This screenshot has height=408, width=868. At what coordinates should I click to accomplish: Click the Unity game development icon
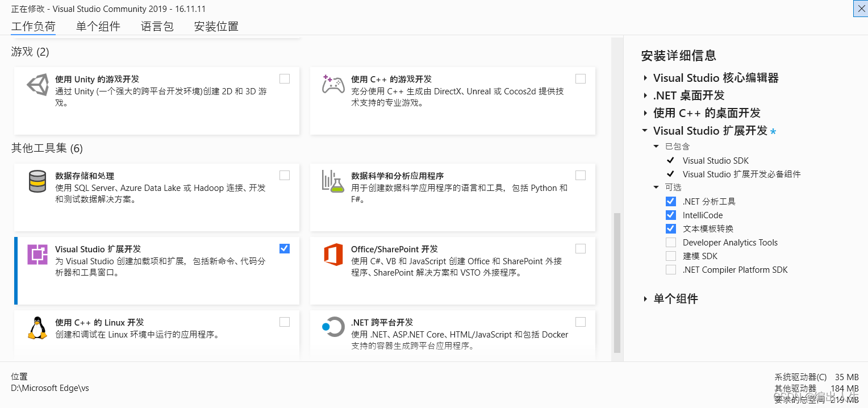(38, 85)
